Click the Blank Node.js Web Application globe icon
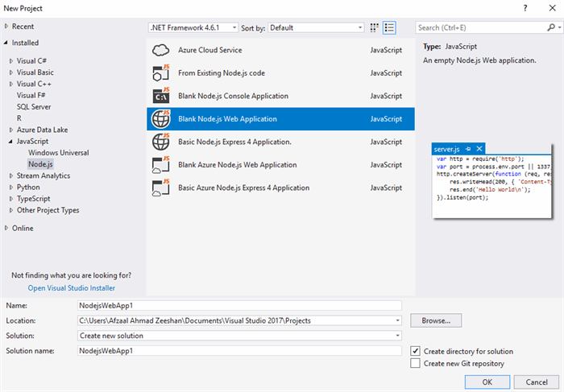The height and width of the screenshot is (392, 564). [x=161, y=119]
